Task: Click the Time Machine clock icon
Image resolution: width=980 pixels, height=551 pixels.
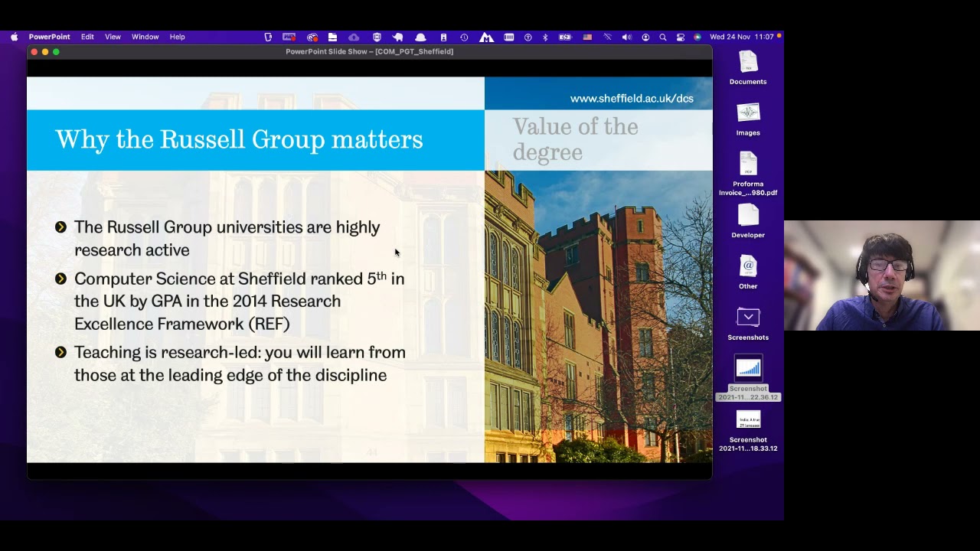Action: click(x=464, y=37)
